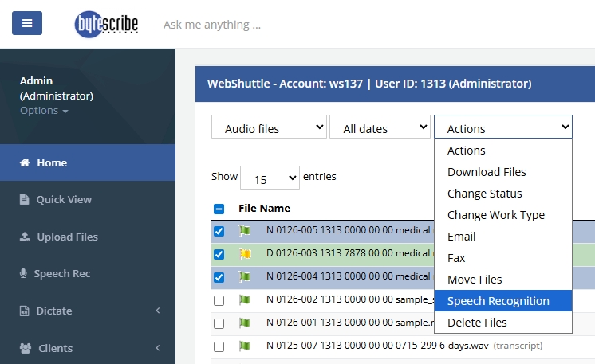Click the Bytescribe logo
595x364 pixels.
(x=106, y=24)
